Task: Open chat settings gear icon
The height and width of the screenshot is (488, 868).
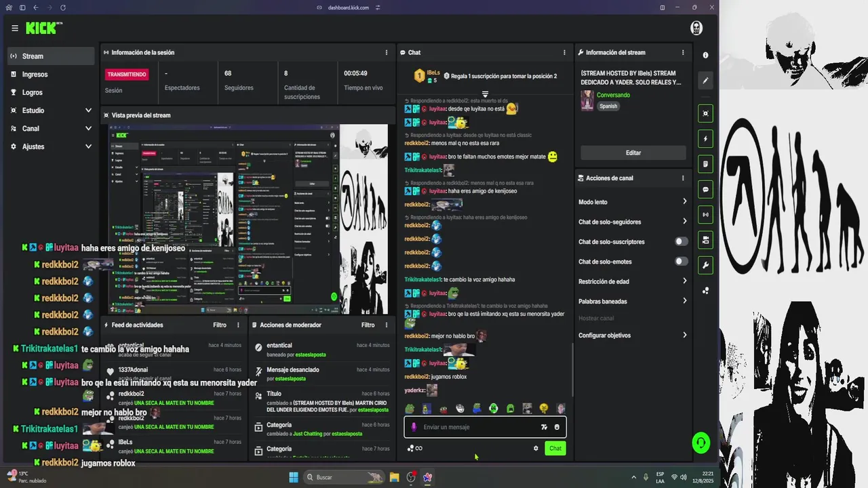Action: coord(536,449)
